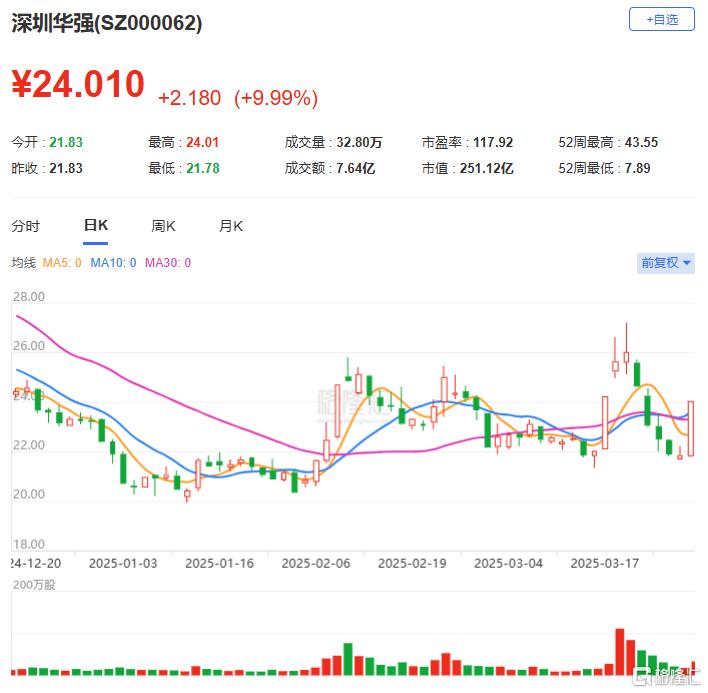Click the 200万股 volume axis label

(34, 585)
